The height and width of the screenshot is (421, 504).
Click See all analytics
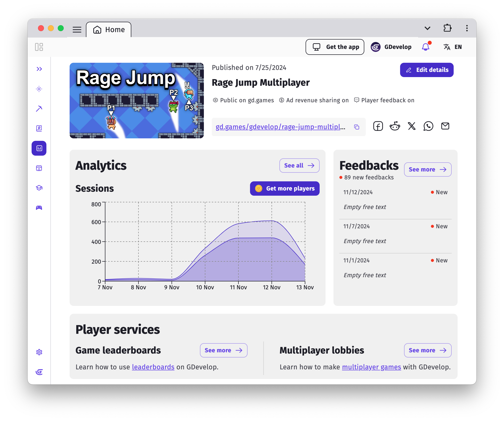[x=299, y=166]
